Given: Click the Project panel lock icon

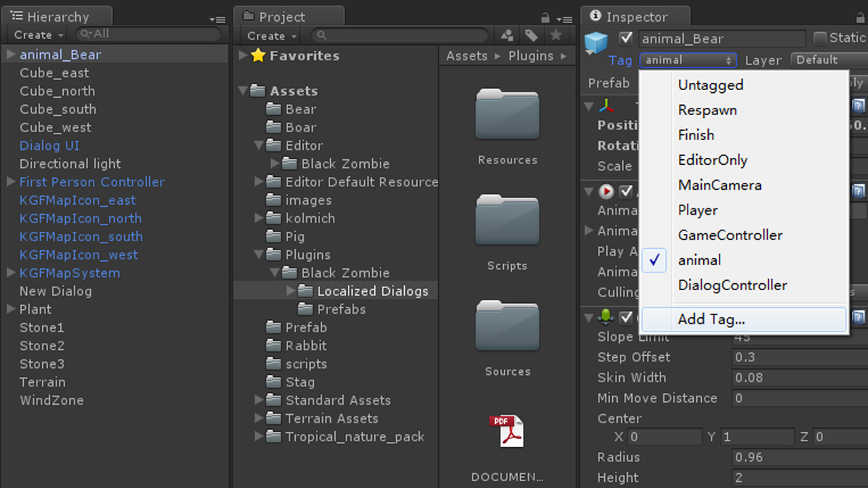Looking at the screenshot, I should pyautogui.click(x=545, y=18).
